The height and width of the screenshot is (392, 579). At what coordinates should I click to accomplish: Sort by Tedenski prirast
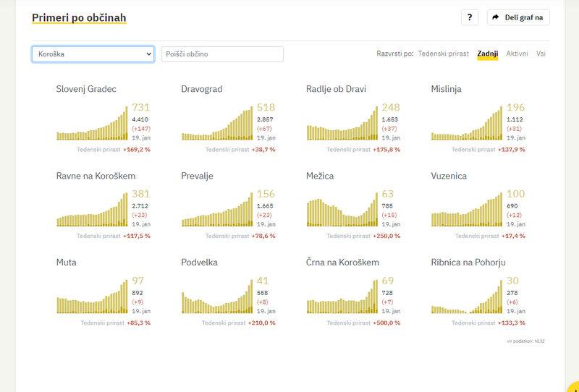coord(444,54)
